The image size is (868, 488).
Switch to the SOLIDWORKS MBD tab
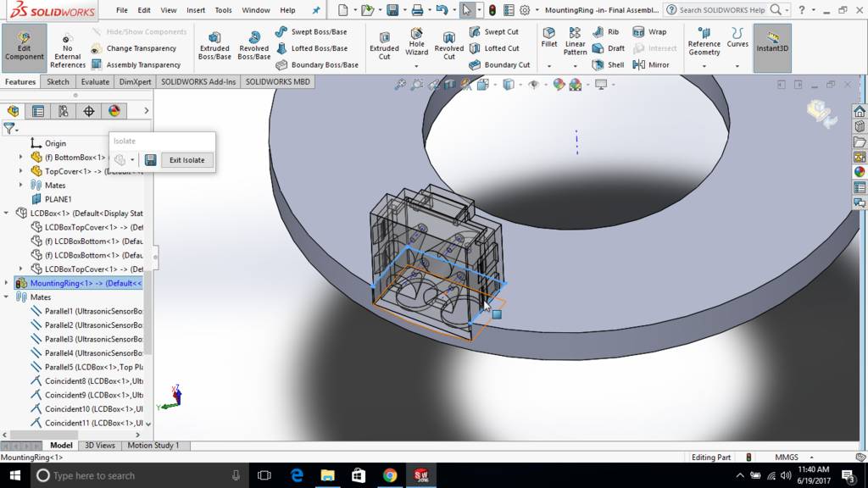277,82
